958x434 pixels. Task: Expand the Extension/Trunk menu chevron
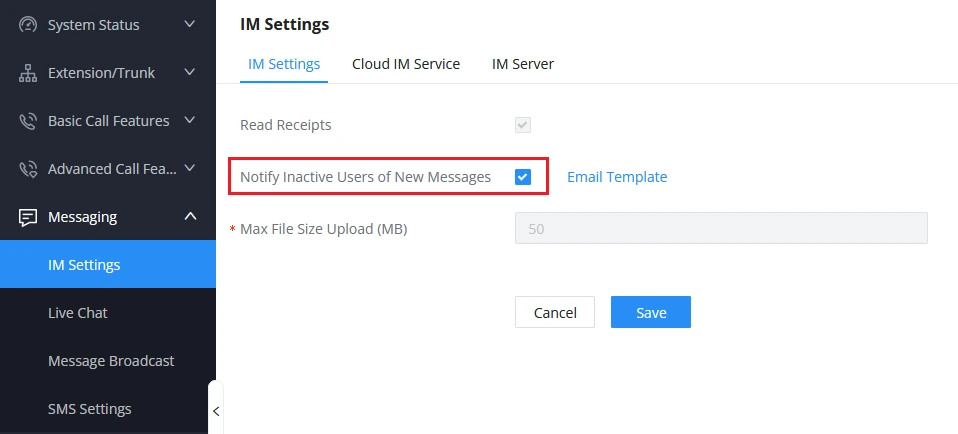(190, 72)
